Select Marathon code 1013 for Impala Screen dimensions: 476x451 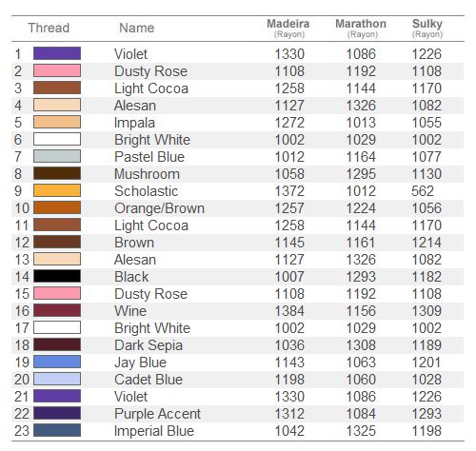[x=361, y=123]
